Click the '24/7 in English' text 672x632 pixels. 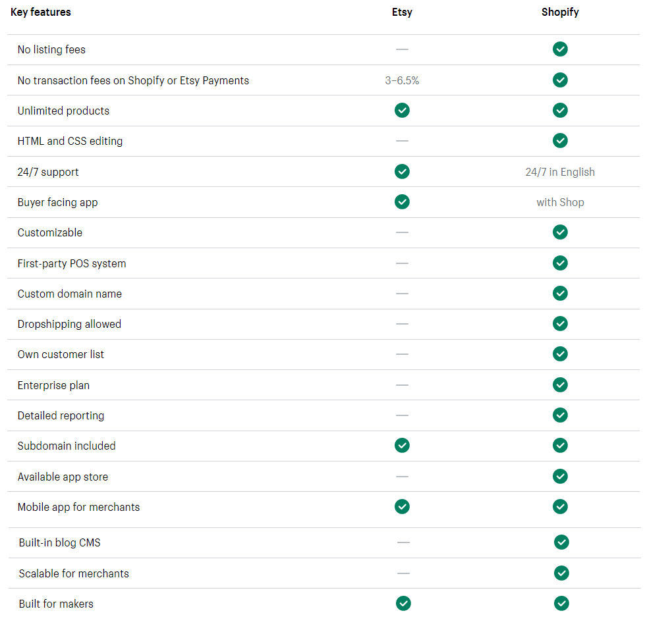560,172
